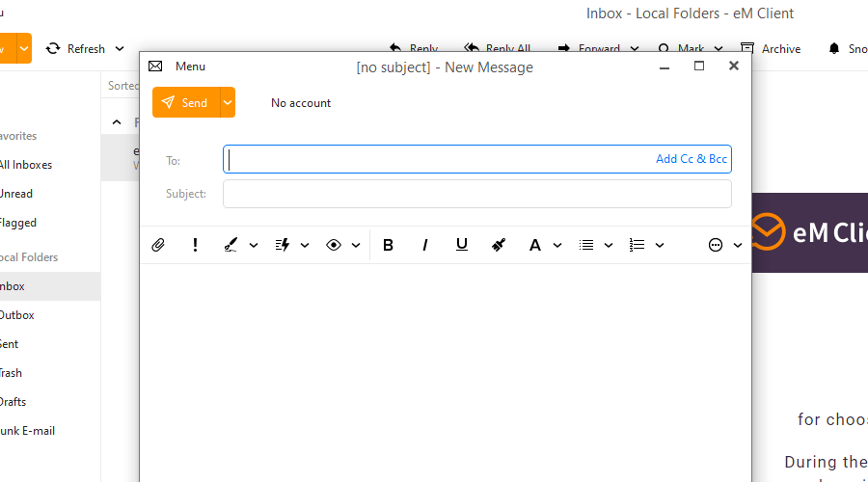Expand the Quick Text dropdown arrow
Image resolution: width=868 pixels, height=482 pixels.
click(305, 245)
